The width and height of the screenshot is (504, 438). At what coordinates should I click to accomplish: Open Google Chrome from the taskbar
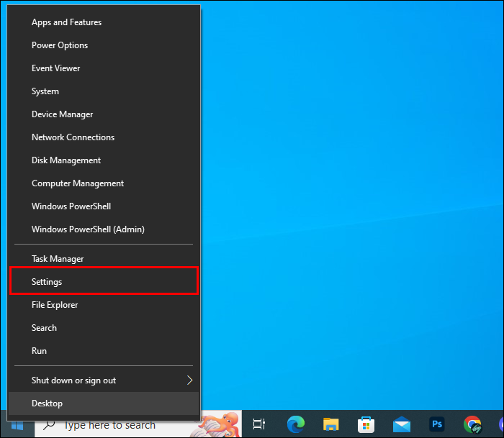pos(472,424)
